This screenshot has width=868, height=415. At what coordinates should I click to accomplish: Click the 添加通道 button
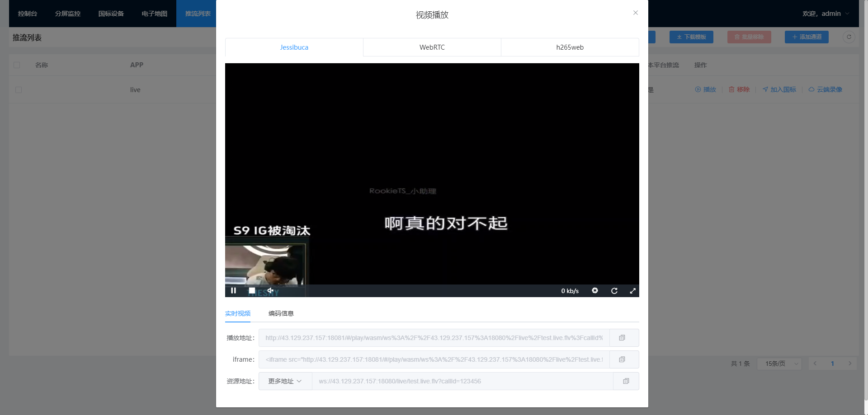pyautogui.click(x=807, y=37)
